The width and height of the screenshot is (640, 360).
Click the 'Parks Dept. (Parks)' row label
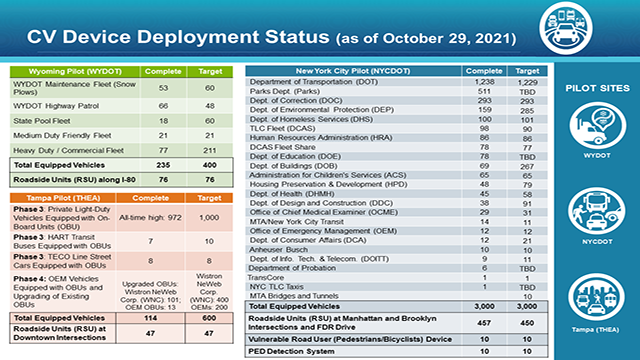[284, 91]
